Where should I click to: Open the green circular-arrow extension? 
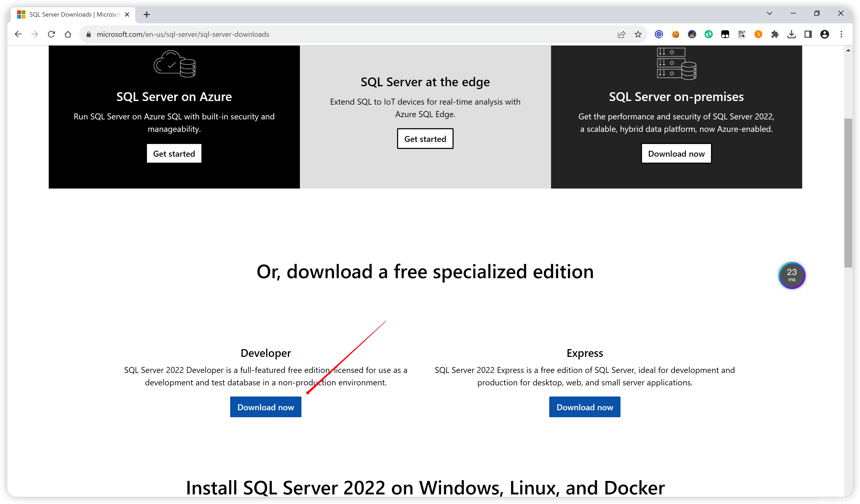click(x=708, y=34)
